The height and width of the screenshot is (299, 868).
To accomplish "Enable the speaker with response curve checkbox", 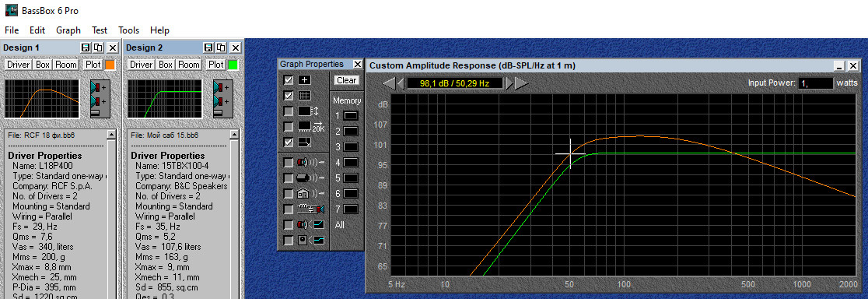I will 289,225.
